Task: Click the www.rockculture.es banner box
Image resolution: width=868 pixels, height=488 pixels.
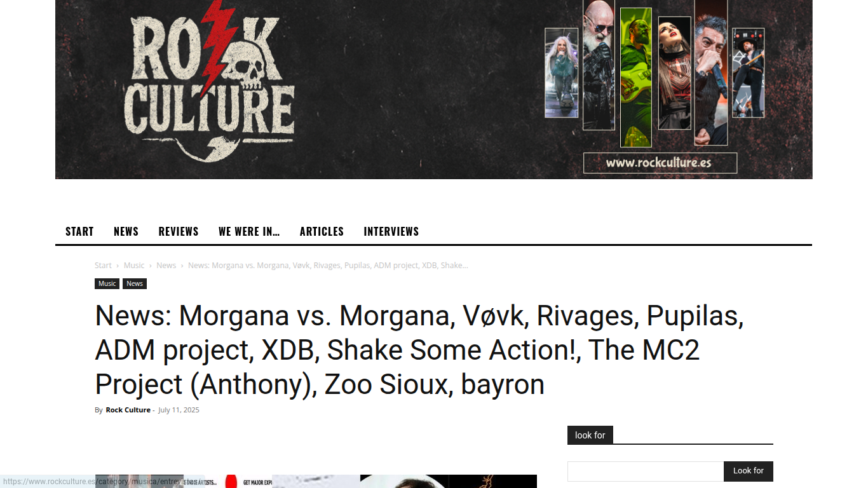Action: (660, 163)
